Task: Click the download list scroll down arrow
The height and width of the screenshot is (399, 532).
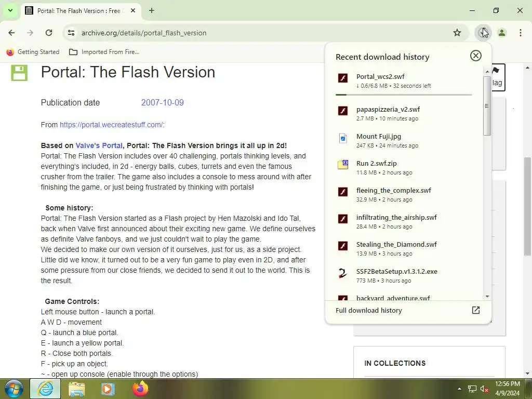Action: click(x=487, y=297)
